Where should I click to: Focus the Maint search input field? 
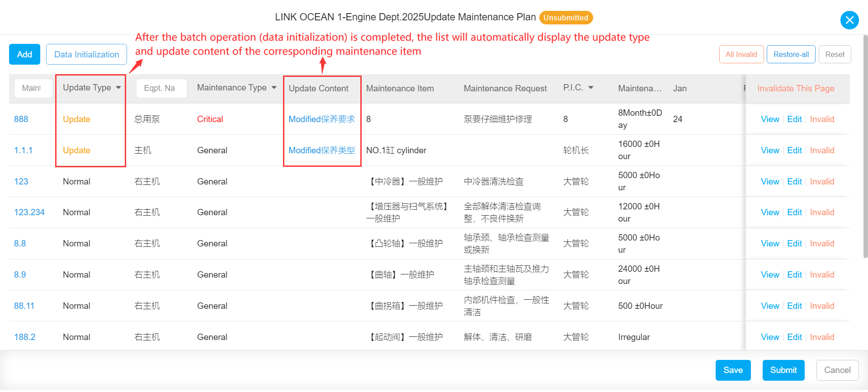[33, 88]
